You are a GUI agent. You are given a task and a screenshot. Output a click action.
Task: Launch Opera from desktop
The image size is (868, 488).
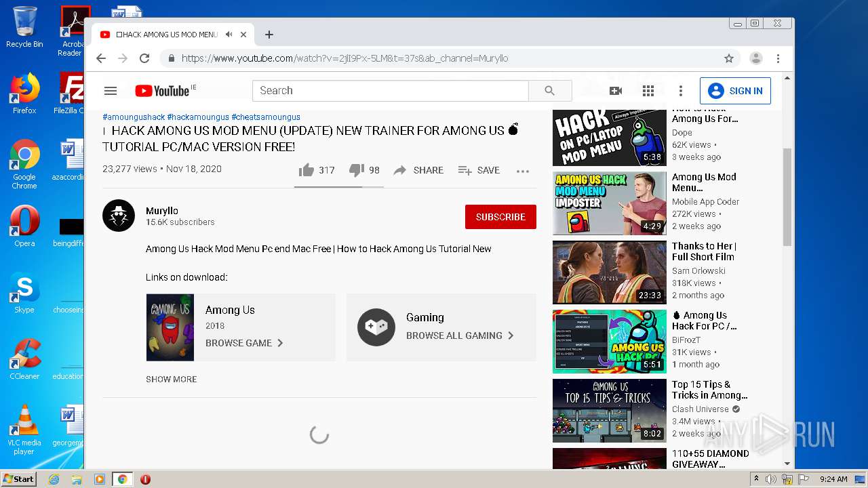(x=24, y=226)
